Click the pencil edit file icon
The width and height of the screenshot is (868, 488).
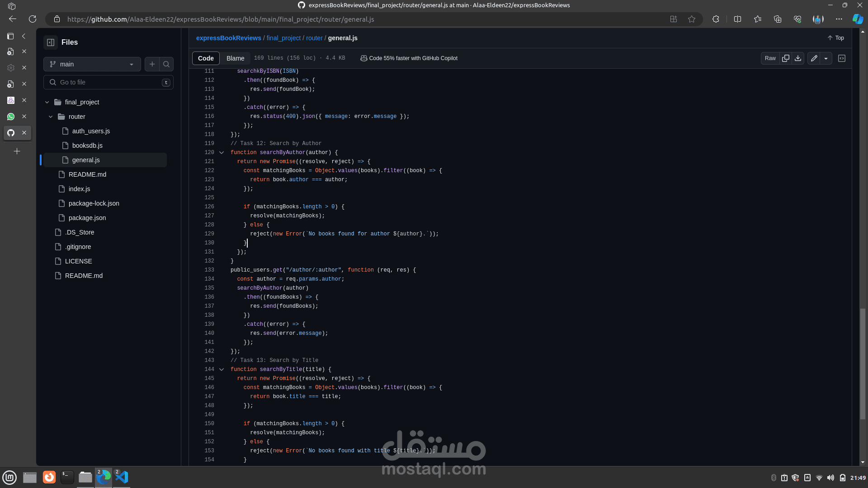pos(814,58)
